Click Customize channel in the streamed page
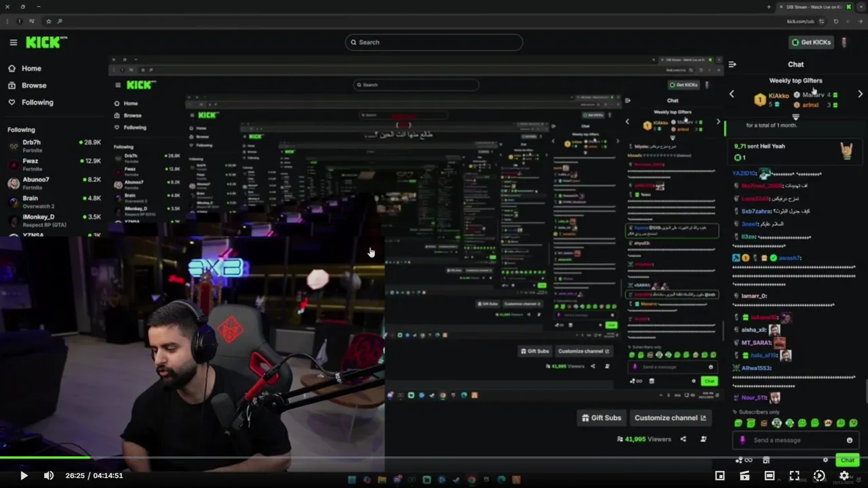Image resolution: width=868 pixels, height=488 pixels. (670, 418)
